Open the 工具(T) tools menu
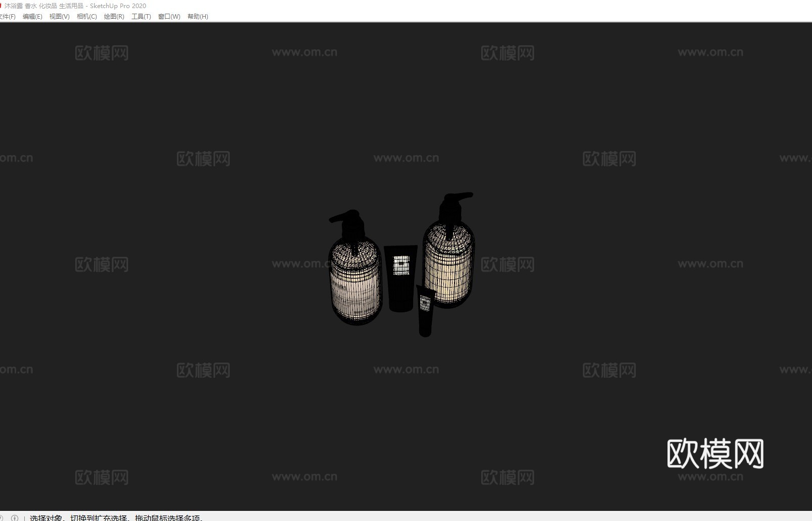This screenshot has width=812, height=521. [x=141, y=17]
